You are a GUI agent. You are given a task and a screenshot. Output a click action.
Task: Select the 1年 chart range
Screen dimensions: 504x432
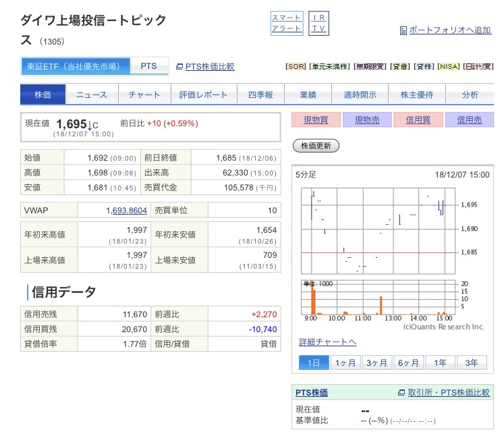coord(440,362)
